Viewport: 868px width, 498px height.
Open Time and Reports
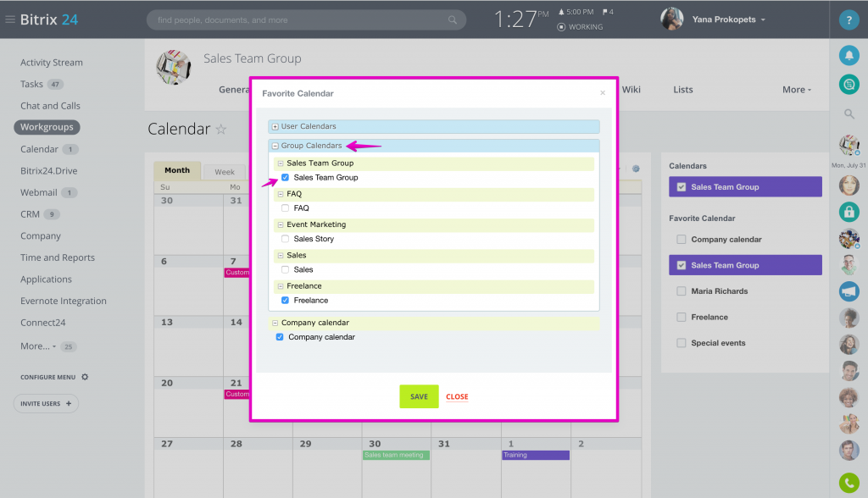(58, 257)
